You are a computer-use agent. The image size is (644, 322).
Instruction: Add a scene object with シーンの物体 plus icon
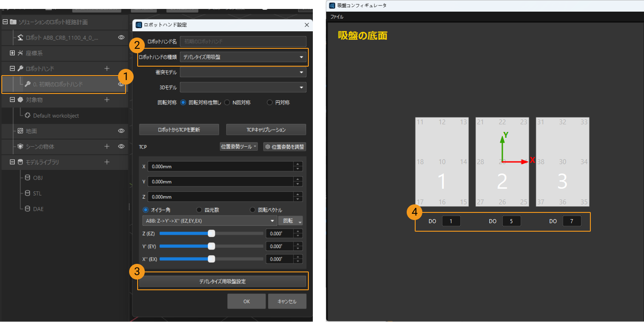click(107, 146)
